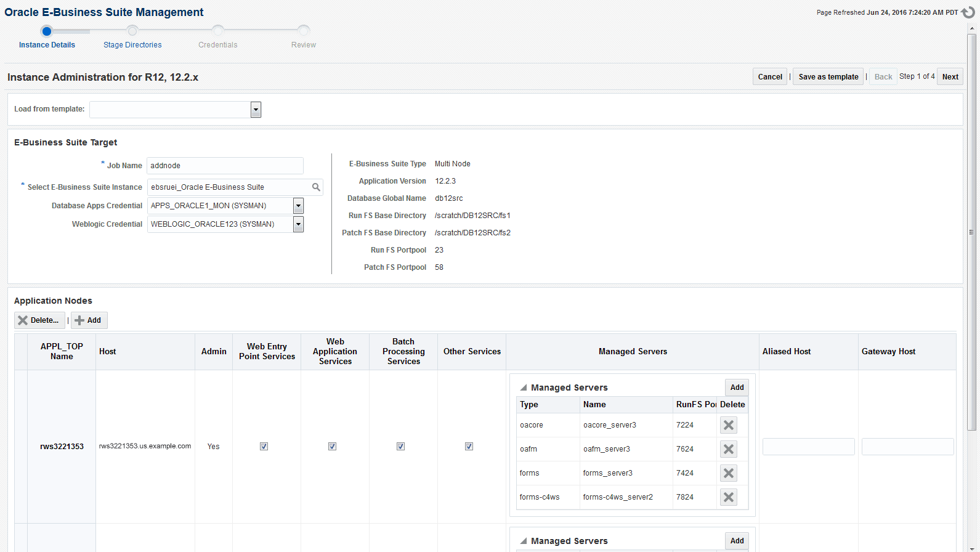Collapse the first Managed Servers panel
This screenshot has width=980, height=552.
coord(524,388)
